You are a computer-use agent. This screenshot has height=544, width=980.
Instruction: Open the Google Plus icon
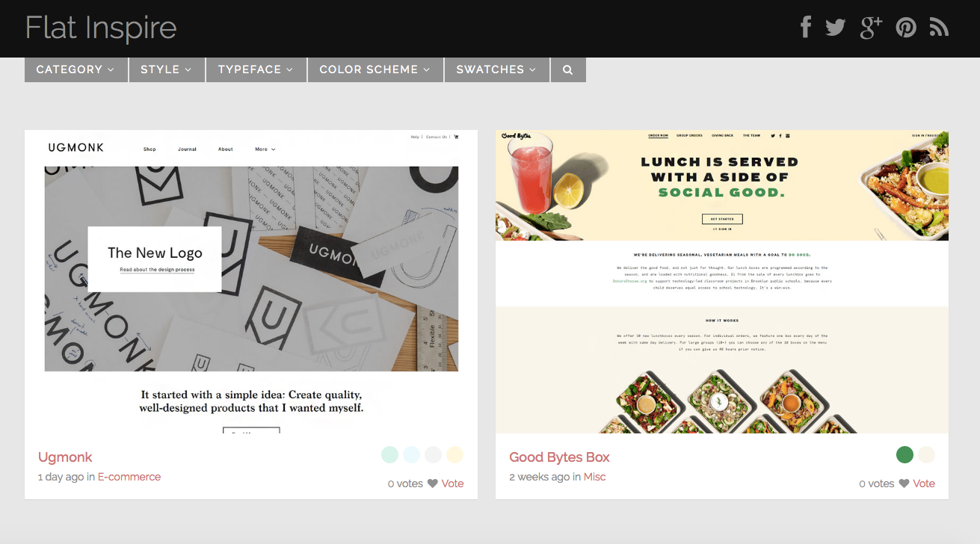click(871, 28)
